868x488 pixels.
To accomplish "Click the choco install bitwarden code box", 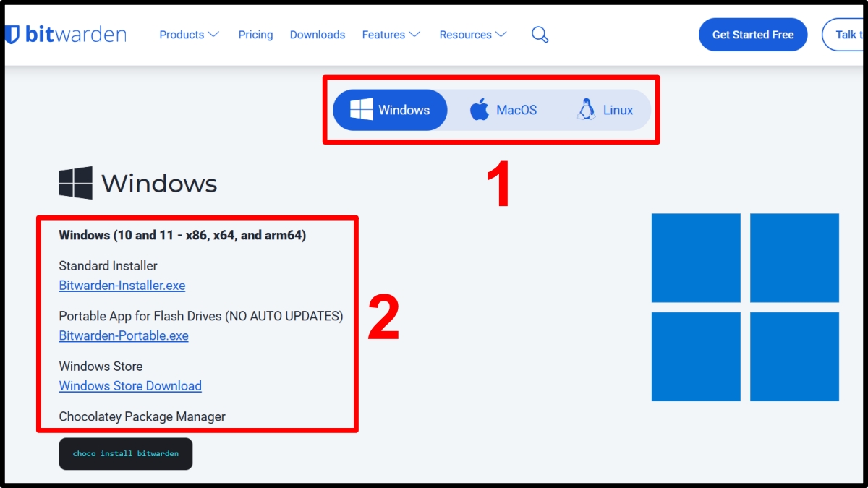I will (x=126, y=454).
